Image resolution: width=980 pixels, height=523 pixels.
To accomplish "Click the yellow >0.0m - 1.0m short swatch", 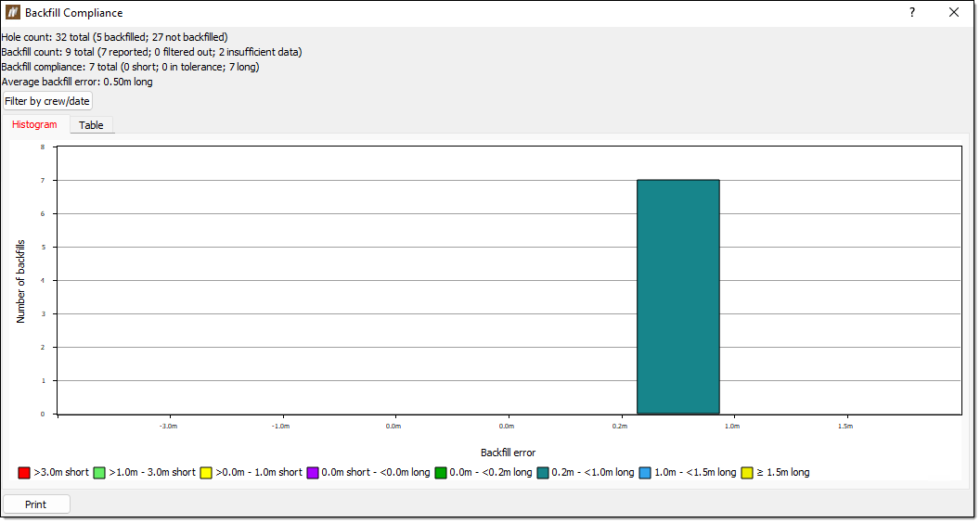I will pos(206,472).
